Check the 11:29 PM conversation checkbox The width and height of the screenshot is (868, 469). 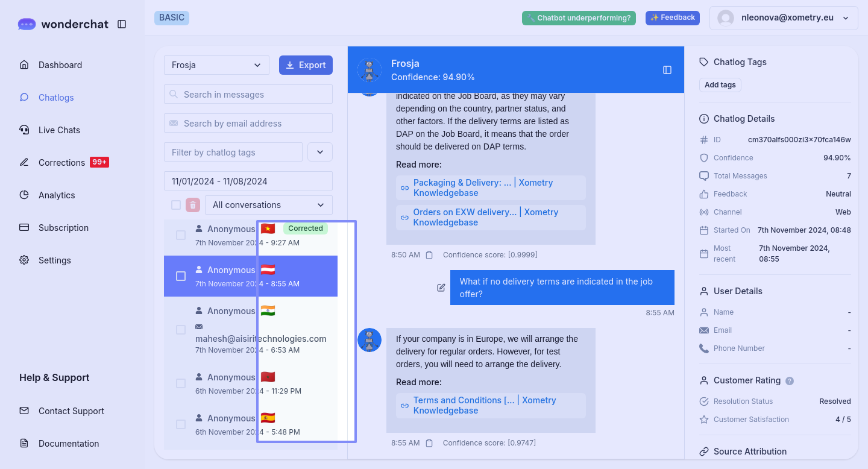(x=181, y=383)
